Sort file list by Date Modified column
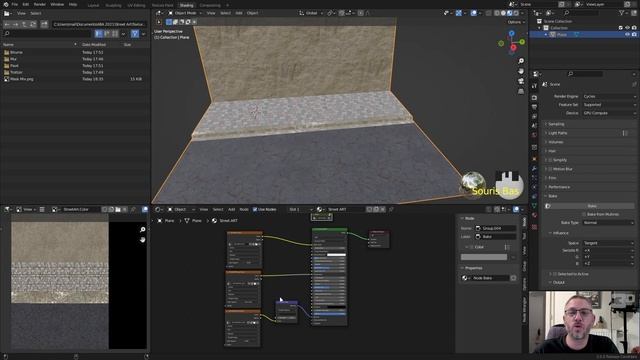 tap(94, 44)
